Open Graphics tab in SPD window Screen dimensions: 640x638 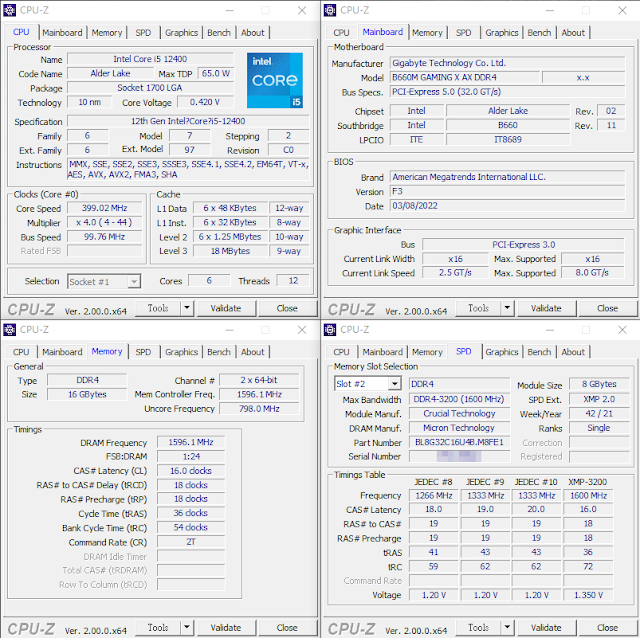click(502, 352)
